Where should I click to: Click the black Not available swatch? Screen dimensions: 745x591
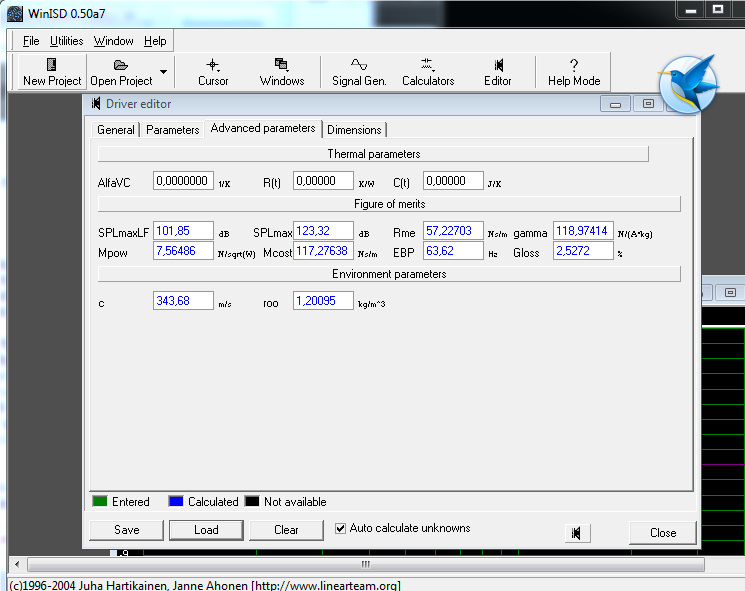pyautogui.click(x=252, y=502)
